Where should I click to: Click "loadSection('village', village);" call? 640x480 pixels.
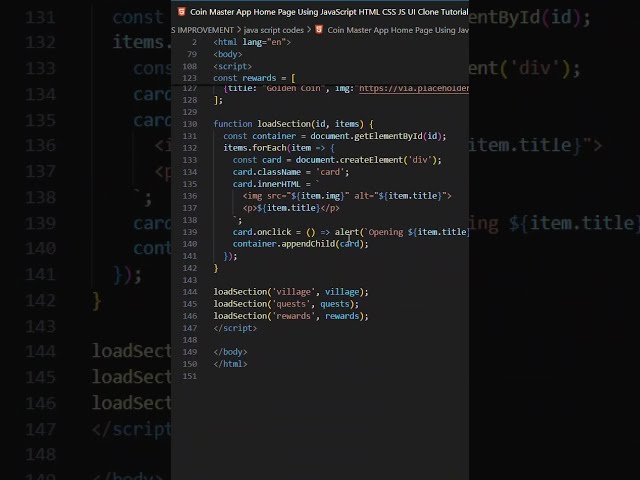click(291, 292)
